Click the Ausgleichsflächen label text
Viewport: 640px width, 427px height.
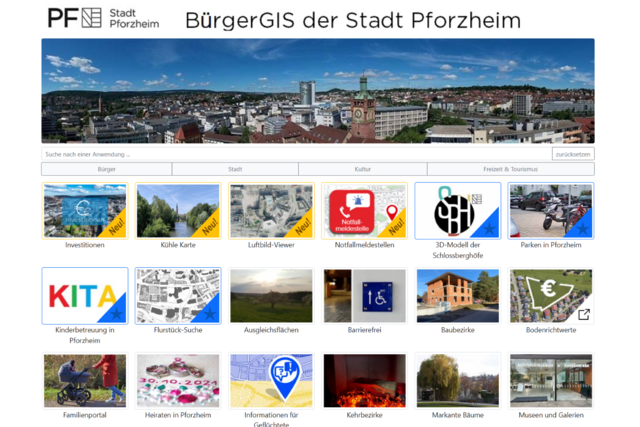coord(271,330)
